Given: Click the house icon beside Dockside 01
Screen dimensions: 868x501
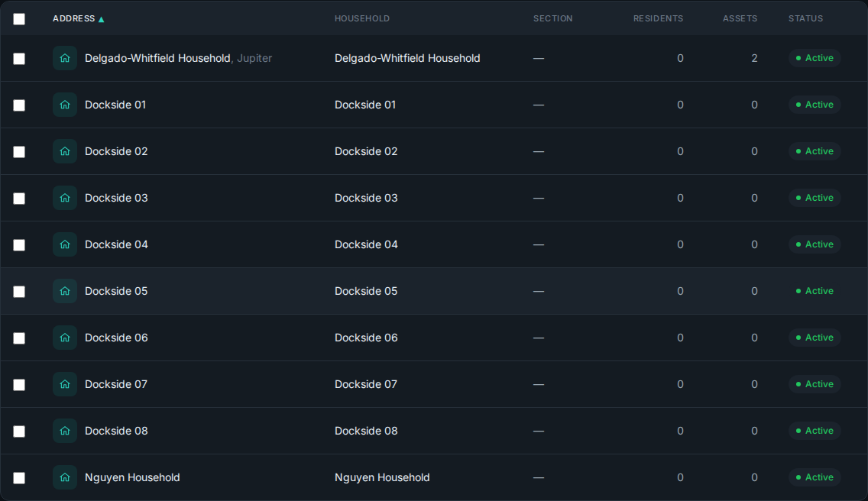Looking at the screenshot, I should tap(65, 105).
